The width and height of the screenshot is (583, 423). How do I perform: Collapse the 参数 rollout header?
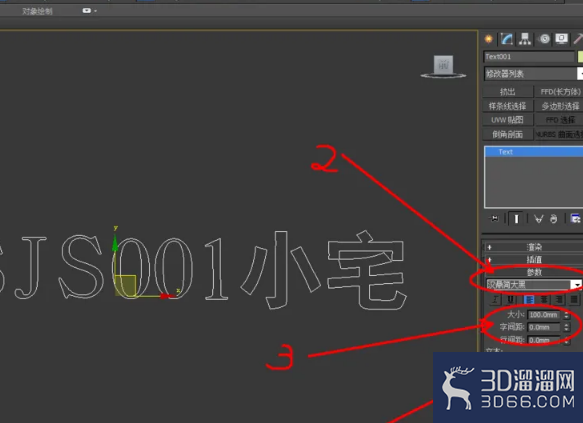click(533, 272)
